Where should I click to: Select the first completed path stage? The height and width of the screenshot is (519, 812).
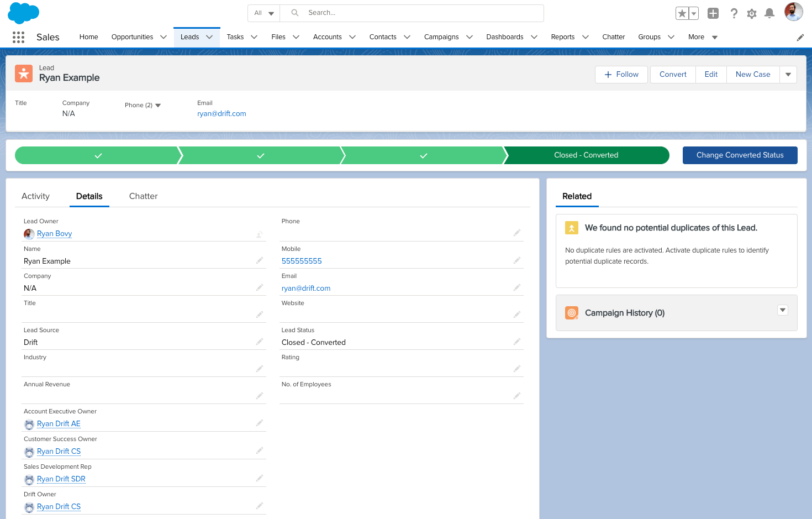coord(98,155)
